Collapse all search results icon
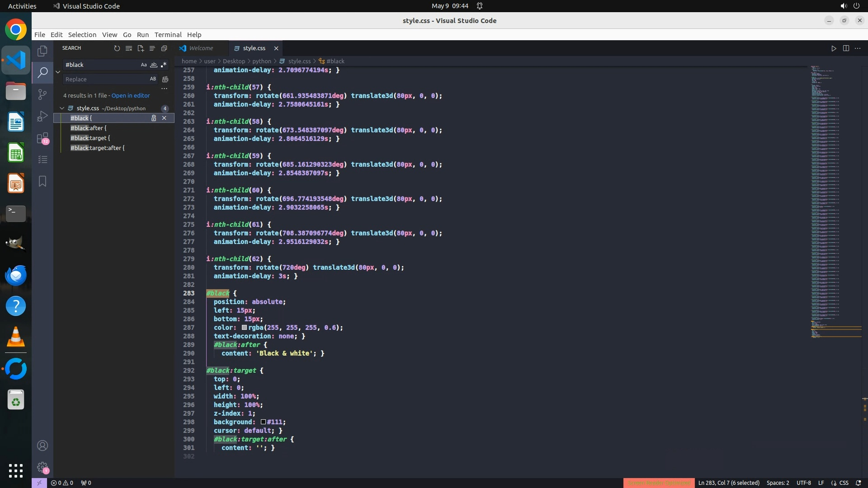 164,48
